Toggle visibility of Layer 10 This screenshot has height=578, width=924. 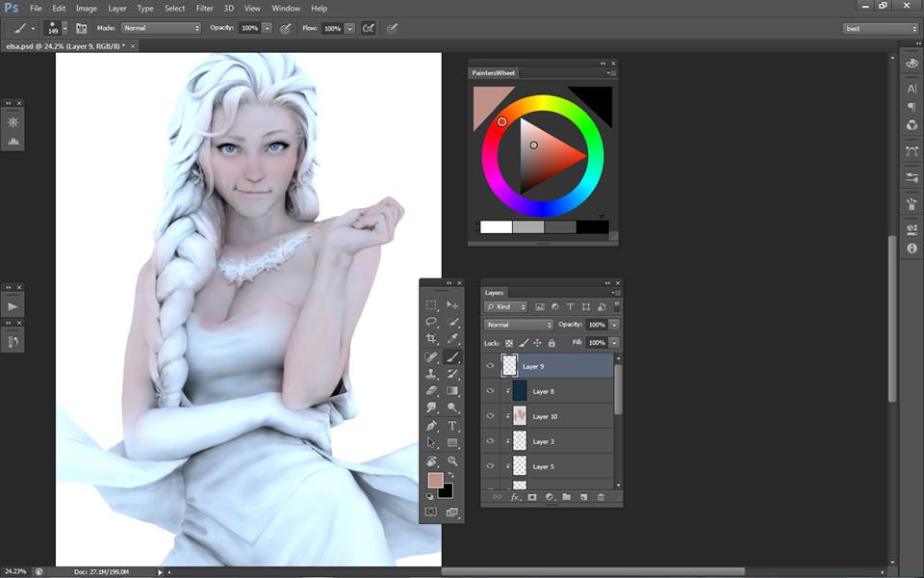coord(490,416)
